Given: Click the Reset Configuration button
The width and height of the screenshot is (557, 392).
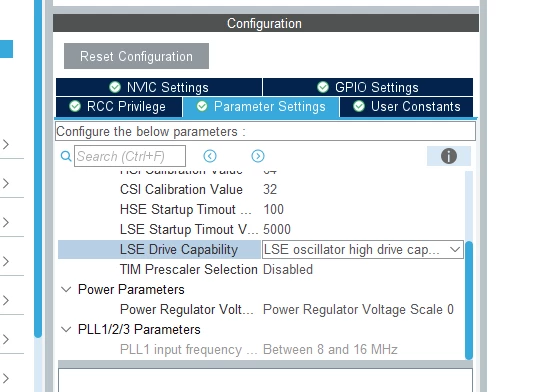Looking at the screenshot, I should [x=136, y=56].
